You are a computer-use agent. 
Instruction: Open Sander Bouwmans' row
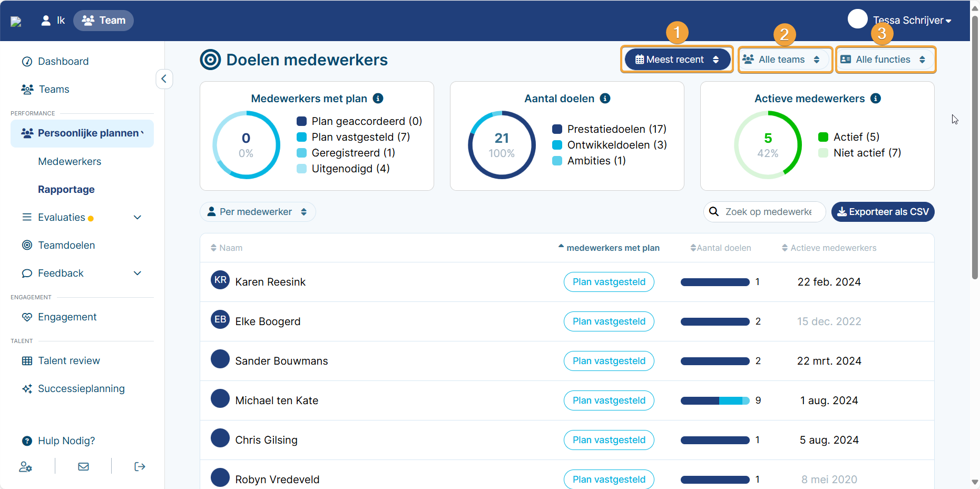point(567,361)
